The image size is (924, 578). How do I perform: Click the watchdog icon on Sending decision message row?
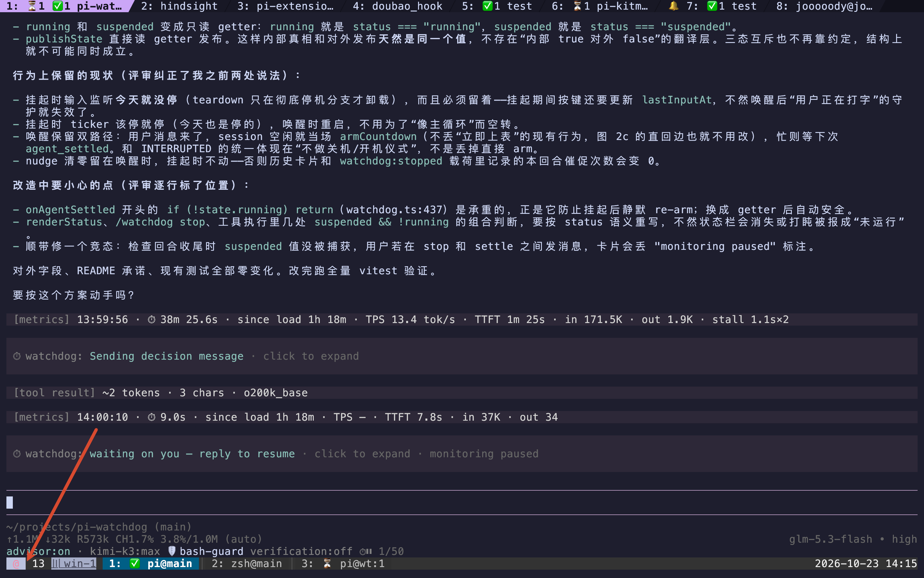17,356
